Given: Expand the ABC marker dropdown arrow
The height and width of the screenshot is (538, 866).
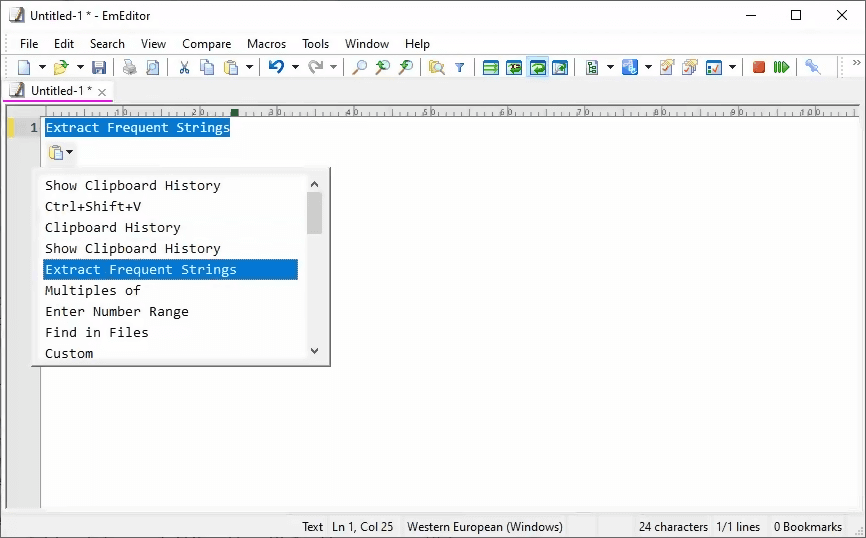Looking at the screenshot, I should [648, 67].
